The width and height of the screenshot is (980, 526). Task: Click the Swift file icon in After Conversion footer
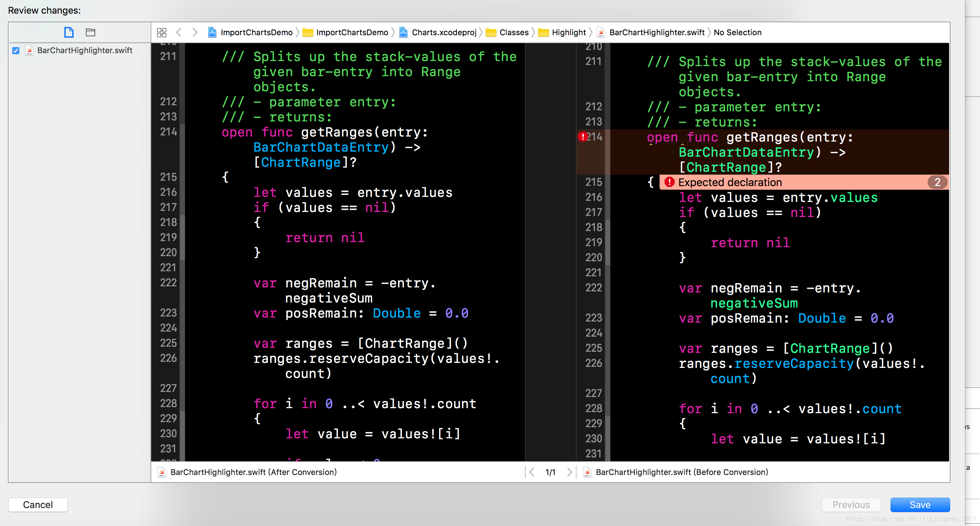point(162,472)
